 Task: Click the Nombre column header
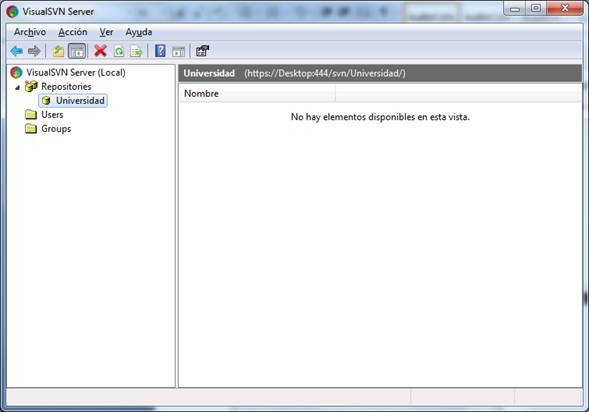click(x=257, y=94)
